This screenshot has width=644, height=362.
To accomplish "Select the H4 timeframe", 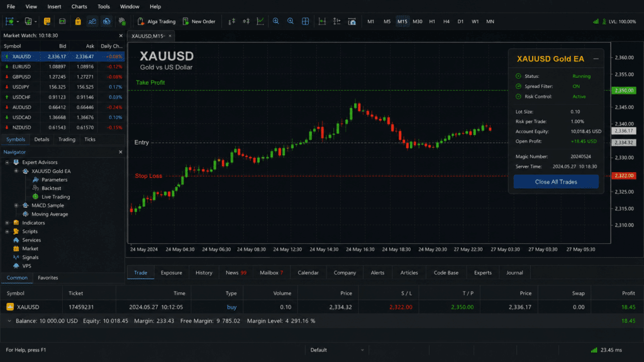I will 447,21.
